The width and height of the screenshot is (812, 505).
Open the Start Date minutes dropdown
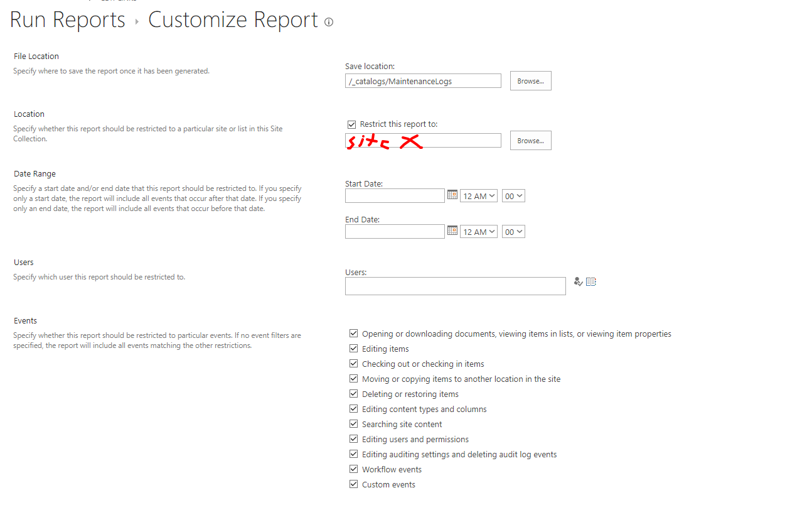point(513,196)
